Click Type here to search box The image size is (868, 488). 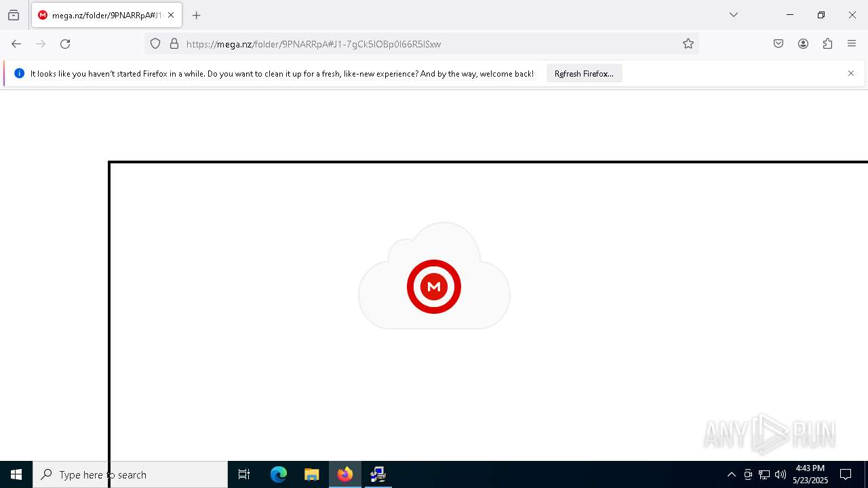click(130, 474)
